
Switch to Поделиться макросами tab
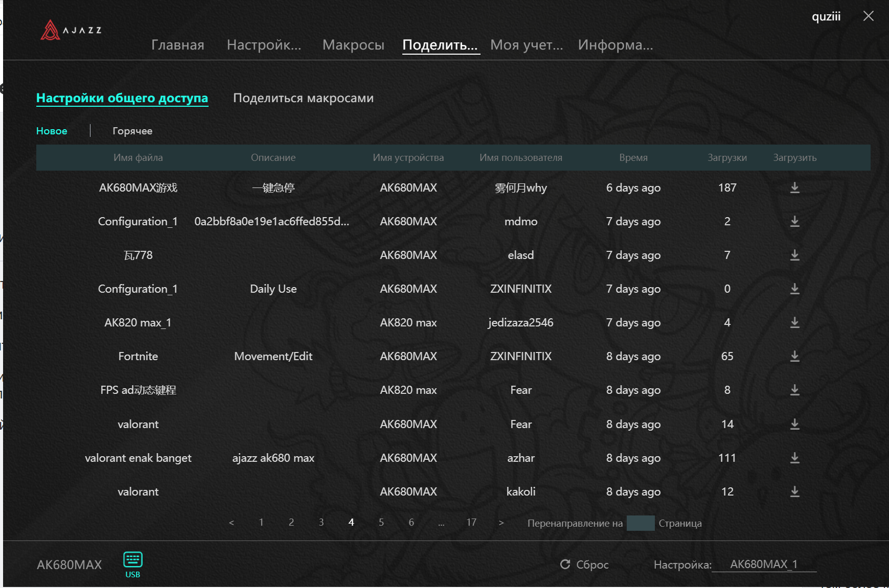303,98
